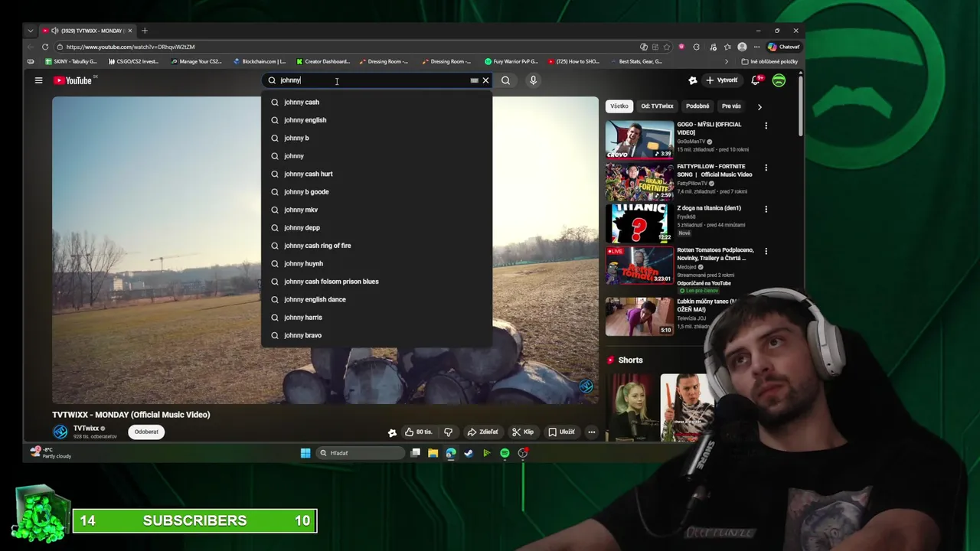The image size is (980, 551).
Task: Show more filter chips with right arrow
Action: pos(759,107)
